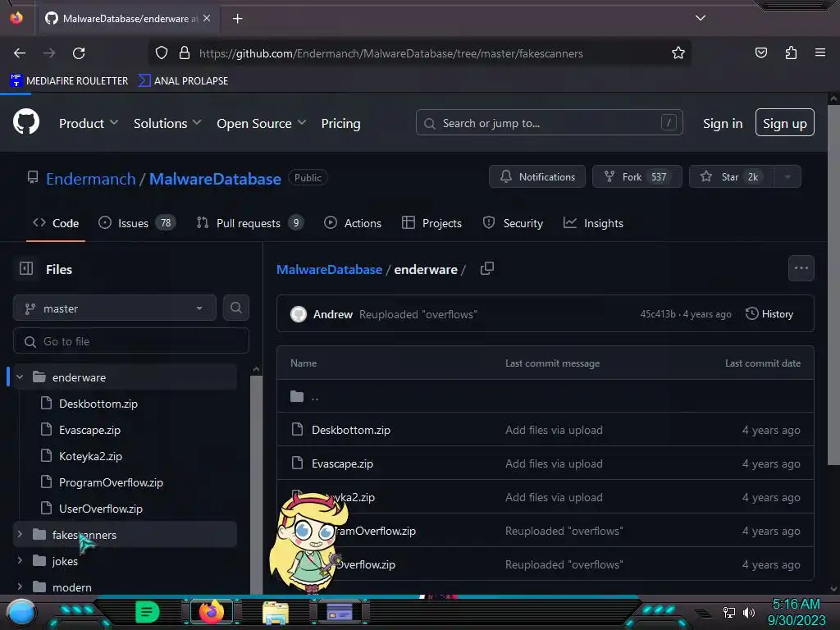Collapse the enderware folder in tree
Viewport: 840px width, 630px height.
click(x=20, y=377)
